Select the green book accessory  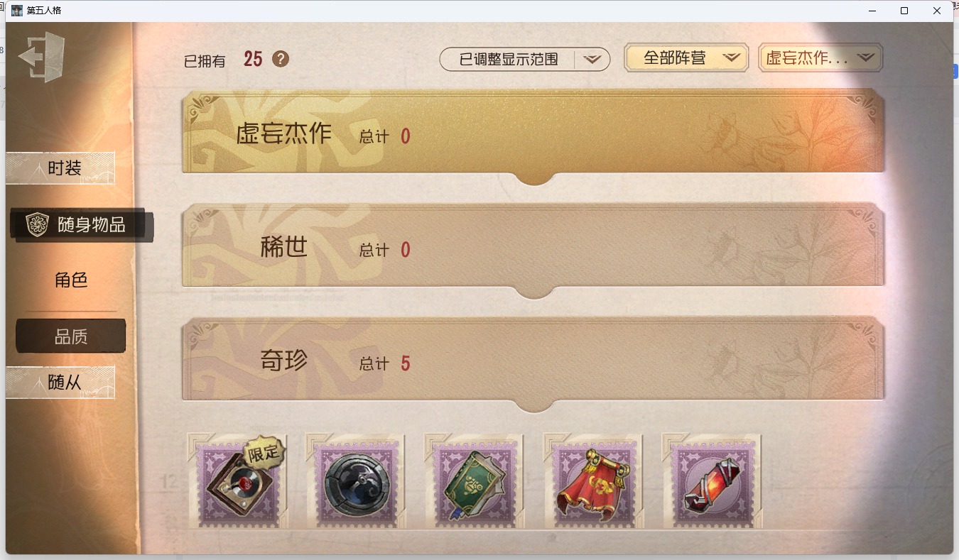click(475, 482)
